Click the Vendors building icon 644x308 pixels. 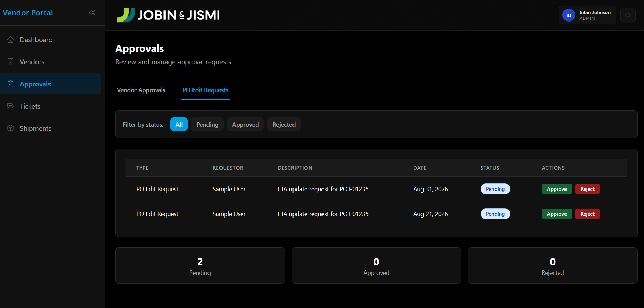tap(11, 62)
